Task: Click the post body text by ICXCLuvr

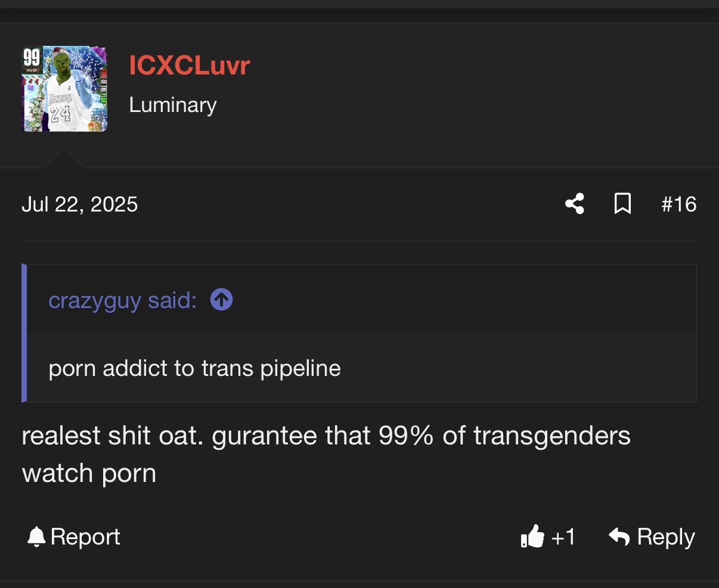Action: [x=326, y=455]
